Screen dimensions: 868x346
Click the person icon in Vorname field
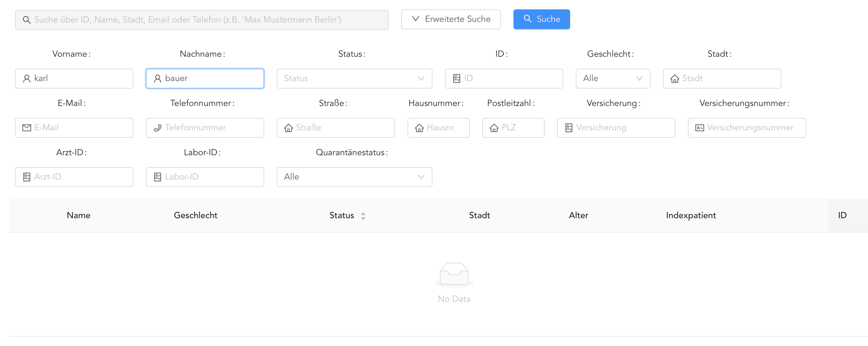pyautogui.click(x=26, y=79)
